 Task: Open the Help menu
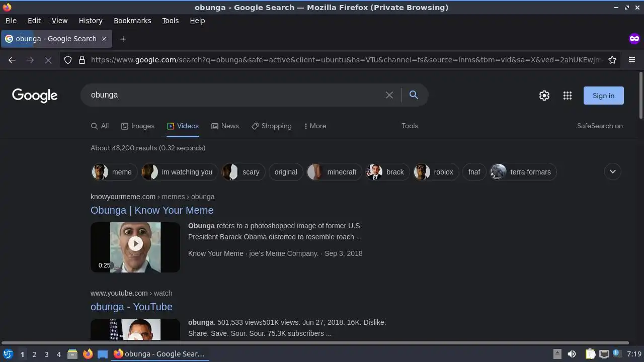pyautogui.click(x=197, y=21)
